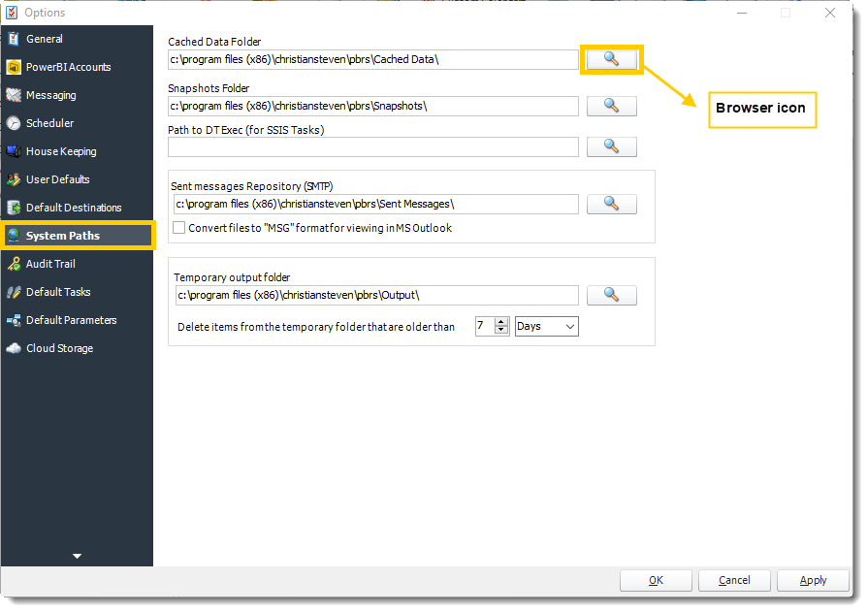
Task: Close the Options window
Action: [x=830, y=13]
